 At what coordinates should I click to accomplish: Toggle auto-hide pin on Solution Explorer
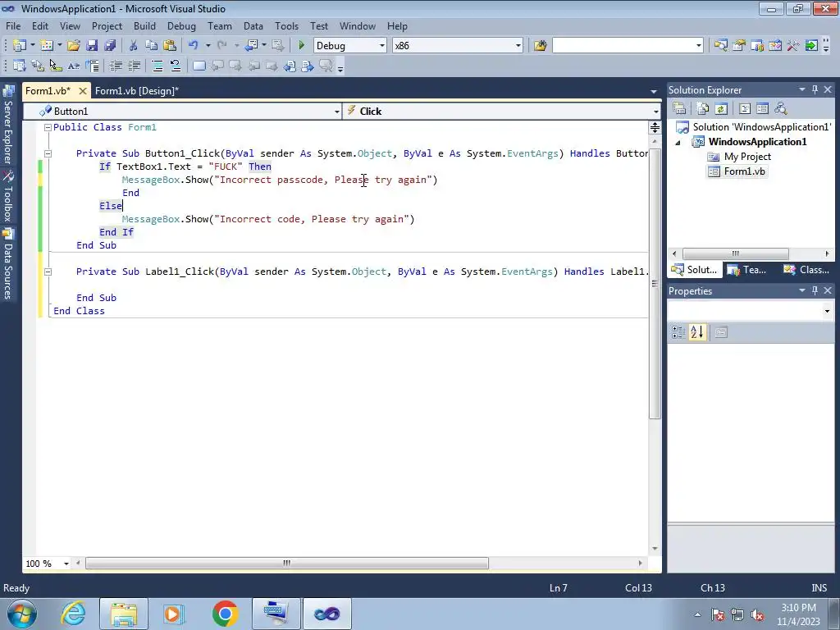click(x=815, y=89)
